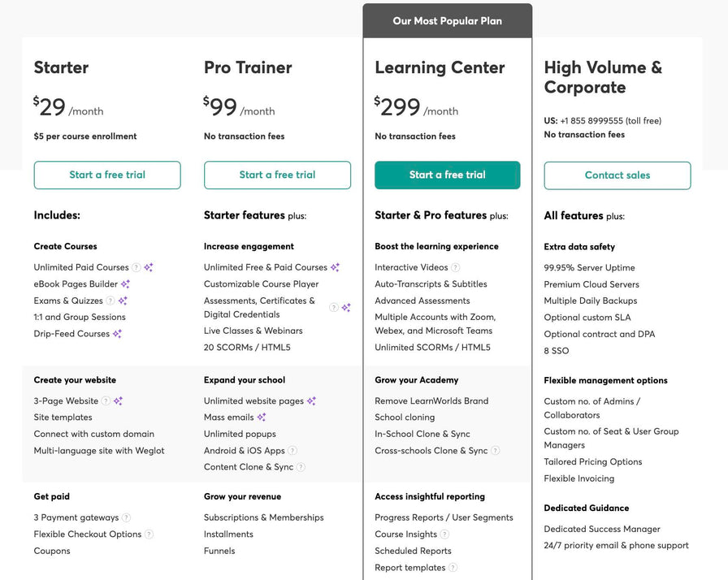Click Contact sales button

(617, 175)
